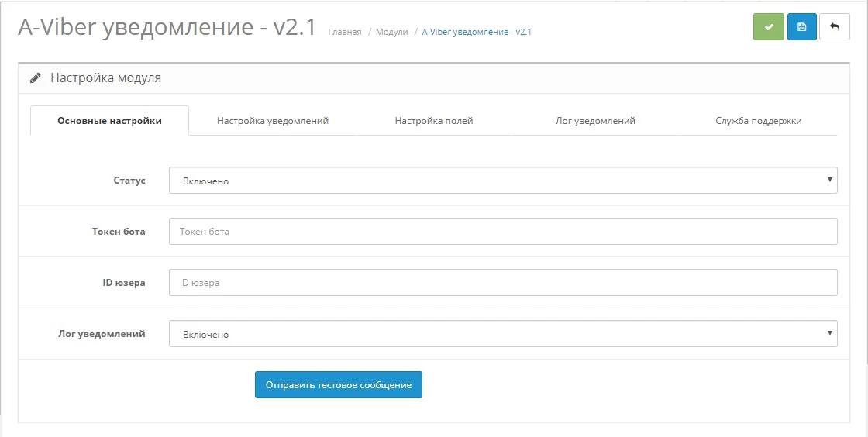868x437 pixels.
Task: Open the Настройка полей tab
Action: 434,121
